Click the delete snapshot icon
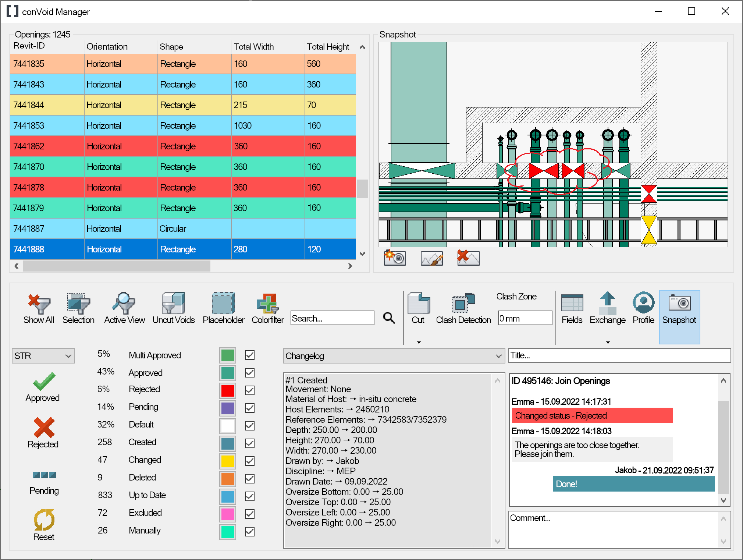 point(468,258)
